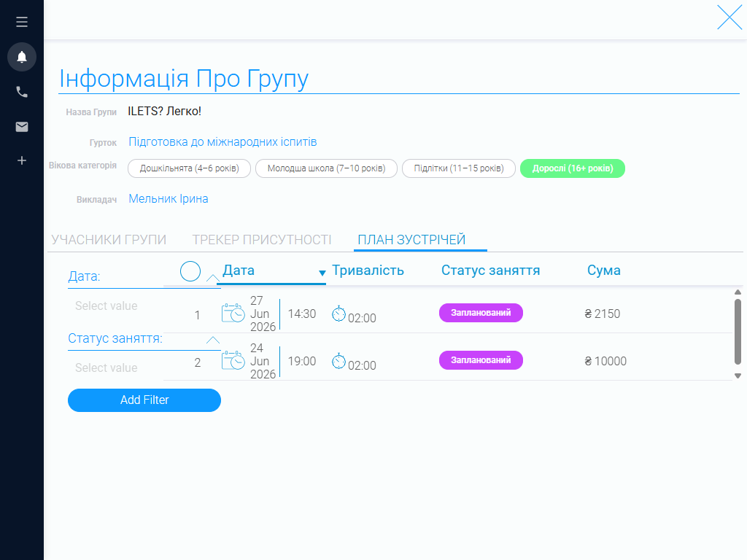Open the hamburger menu icon
The image size is (747, 560).
pos(22,22)
